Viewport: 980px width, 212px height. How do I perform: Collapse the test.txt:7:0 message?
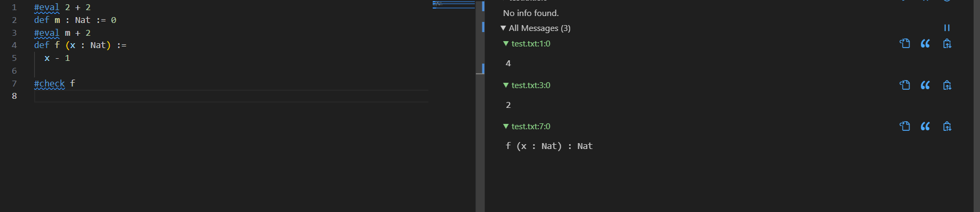pos(506,126)
